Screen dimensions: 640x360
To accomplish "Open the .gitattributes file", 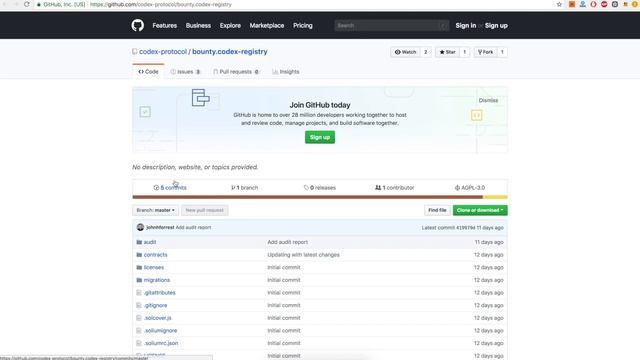I will pyautogui.click(x=160, y=293).
